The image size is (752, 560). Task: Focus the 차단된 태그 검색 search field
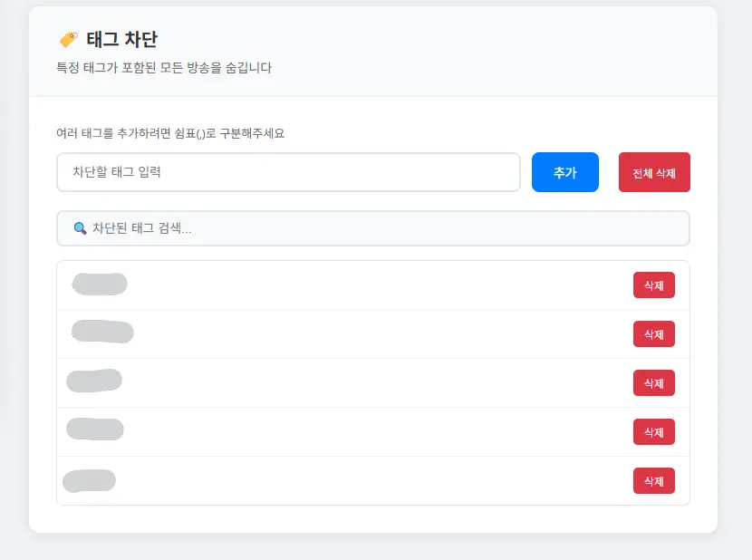[x=373, y=228]
